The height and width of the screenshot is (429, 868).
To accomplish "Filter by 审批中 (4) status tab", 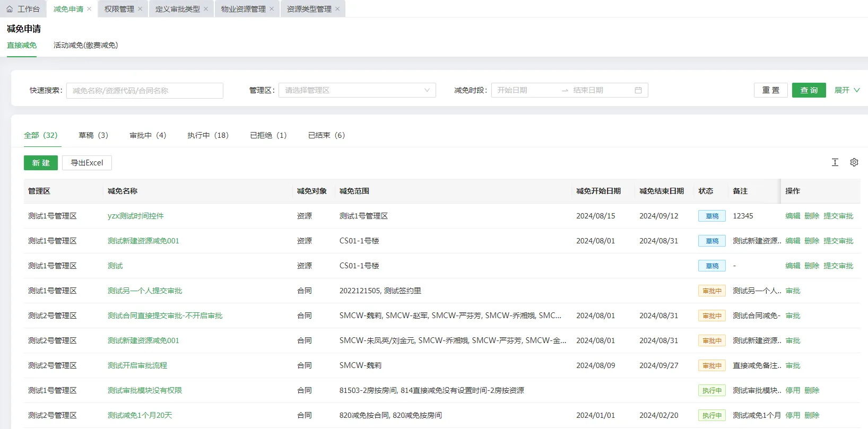I will tap(148, 135).
